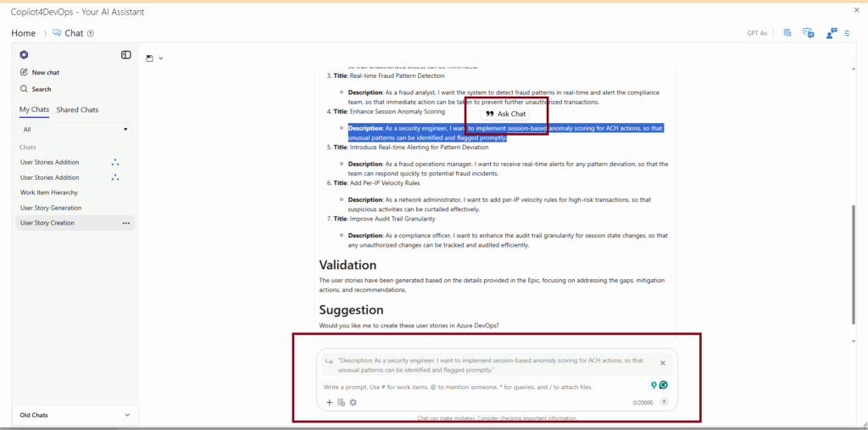Click the save icon above the chat

(x=149, y=59)
